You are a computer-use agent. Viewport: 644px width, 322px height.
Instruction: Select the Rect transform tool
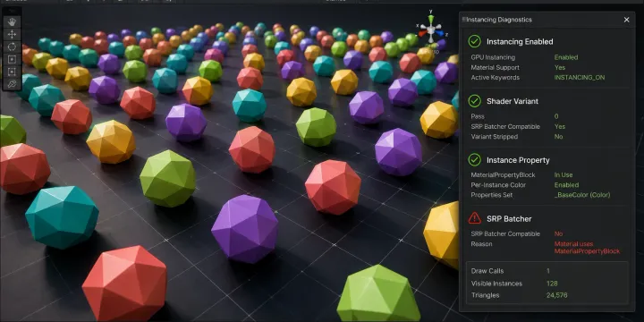12,72
